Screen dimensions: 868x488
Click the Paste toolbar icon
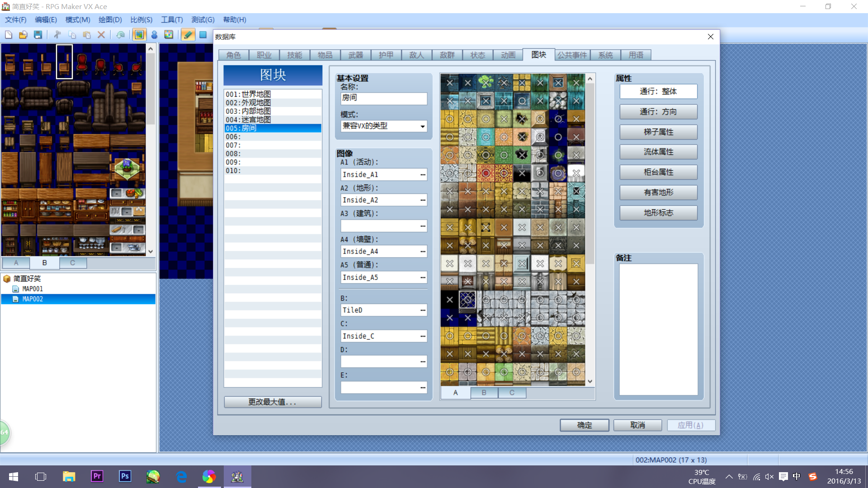tap(87, 35)
